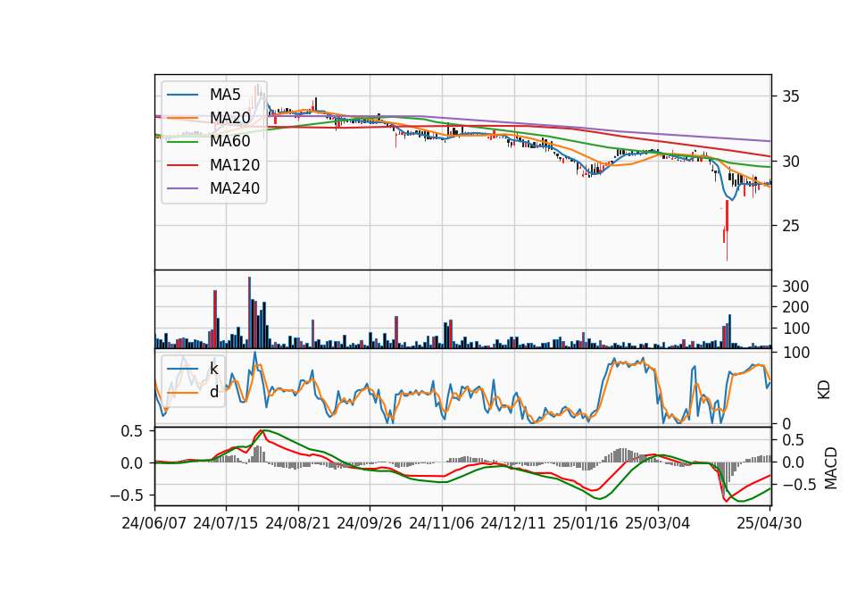Click the 24/11/06 date tick label
This screenshot has height=616, width=857.
coord(441,523)
